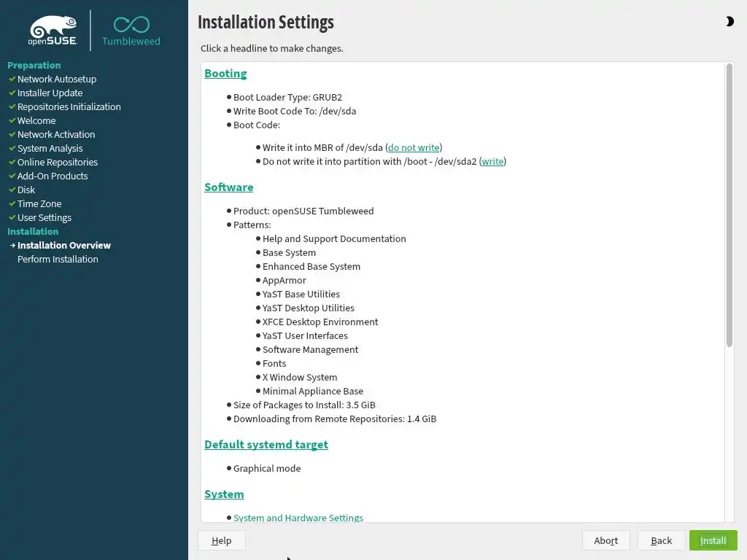Click the 'do not write' MBR link
747x560 pixels.
[x=414, y=147]
